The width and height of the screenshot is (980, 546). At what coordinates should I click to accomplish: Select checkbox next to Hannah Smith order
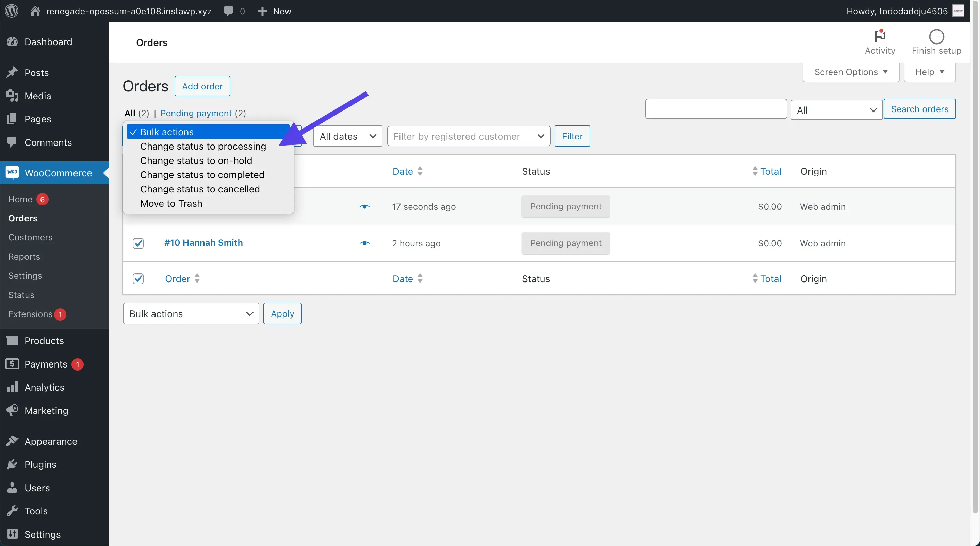(138, 243)
